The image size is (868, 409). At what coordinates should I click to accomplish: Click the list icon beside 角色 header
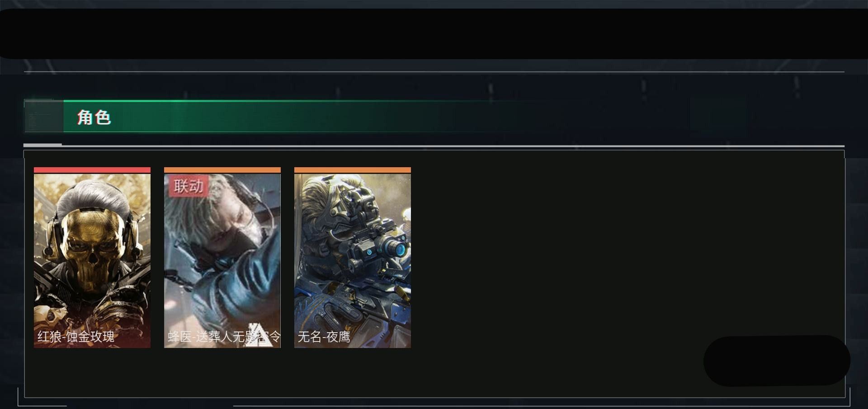[x=43, y=117]
